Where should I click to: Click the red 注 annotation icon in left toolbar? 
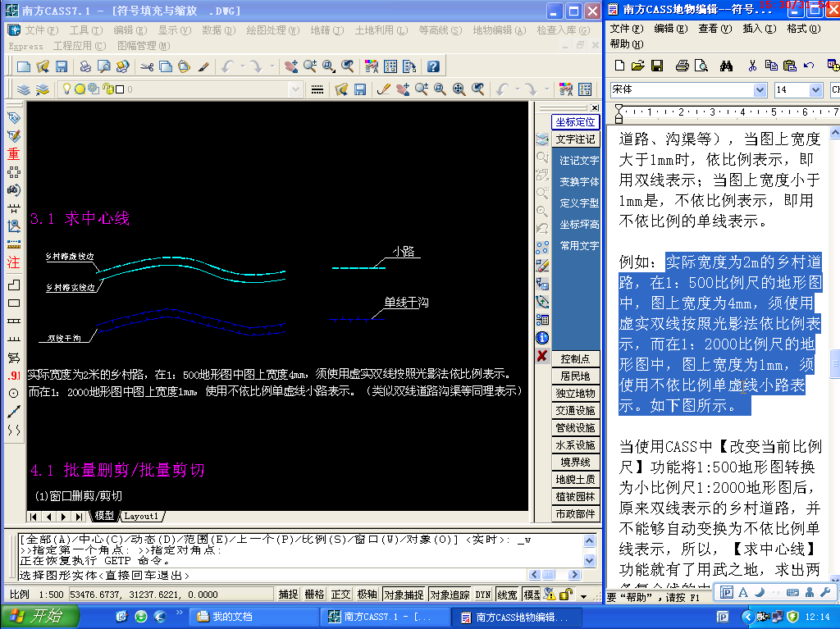coord(13,263)
